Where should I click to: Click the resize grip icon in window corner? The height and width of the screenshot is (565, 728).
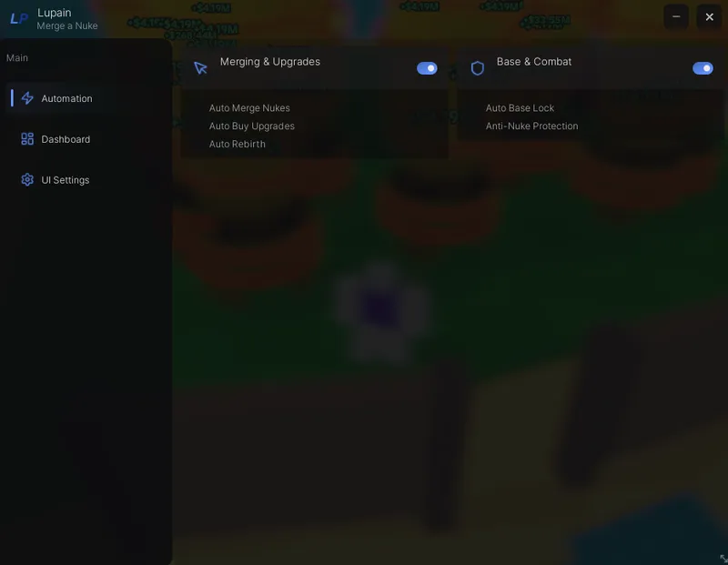point(723,559)
